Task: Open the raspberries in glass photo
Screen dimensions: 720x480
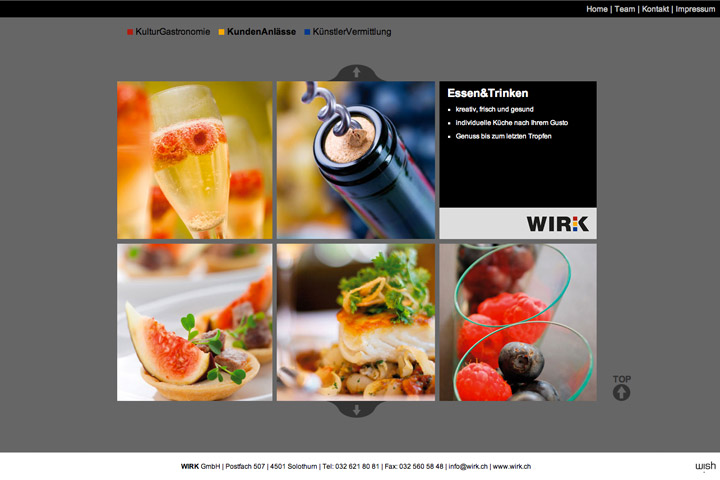Action: point(518,322)
